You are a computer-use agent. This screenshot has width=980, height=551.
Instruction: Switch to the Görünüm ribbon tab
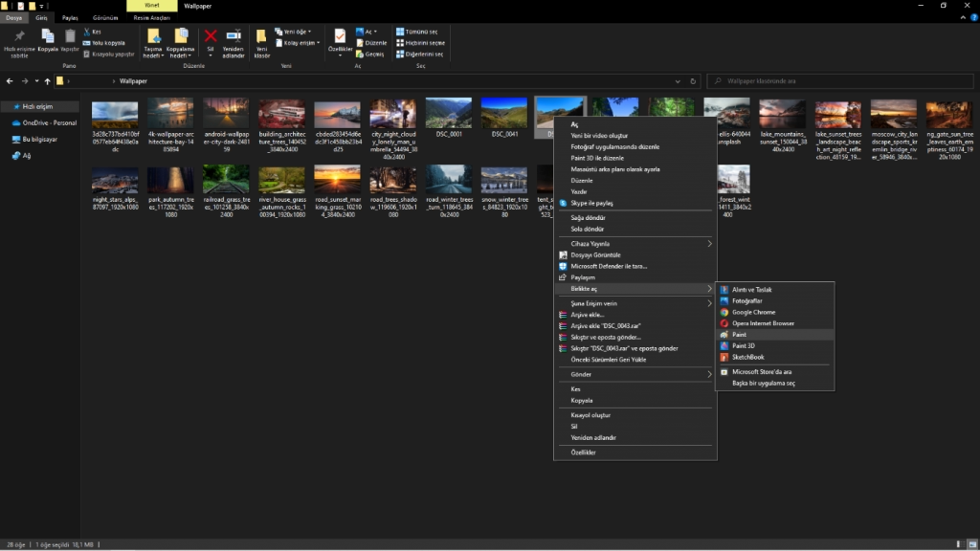(x=106, y=17)
